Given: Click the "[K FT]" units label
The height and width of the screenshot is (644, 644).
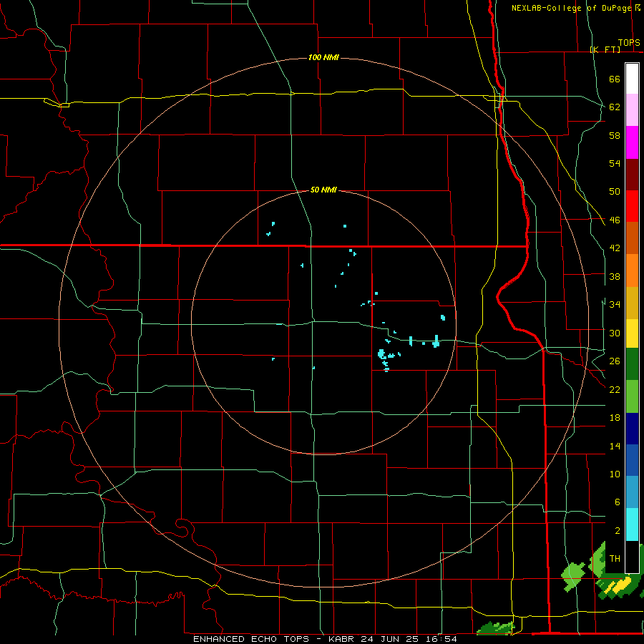Looking at the screenshot, I should [x=605, y=49].
